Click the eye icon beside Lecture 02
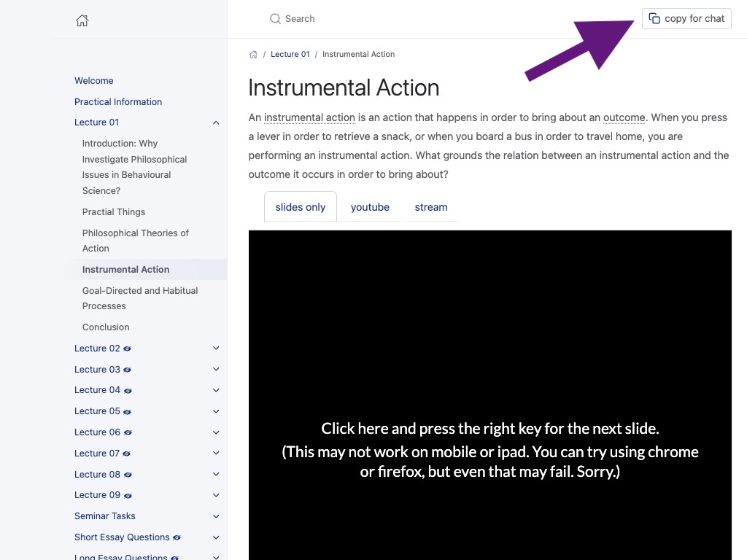The width and height of the screenshot is (747, 560). [x=128, y=349]
